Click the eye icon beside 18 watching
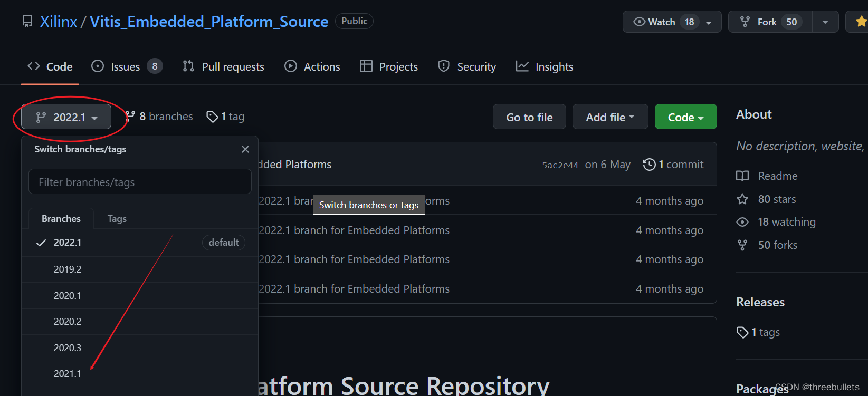 [742, 222]
